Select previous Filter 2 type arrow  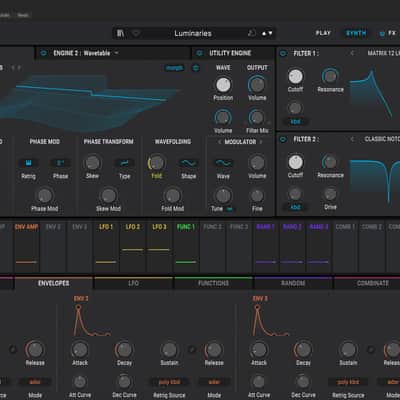[352, 139]
